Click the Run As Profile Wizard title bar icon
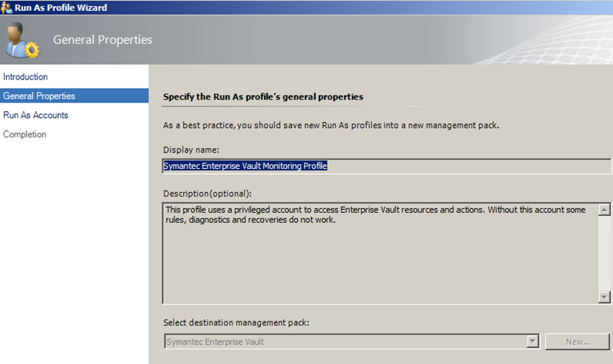 [x=7, y=7]
